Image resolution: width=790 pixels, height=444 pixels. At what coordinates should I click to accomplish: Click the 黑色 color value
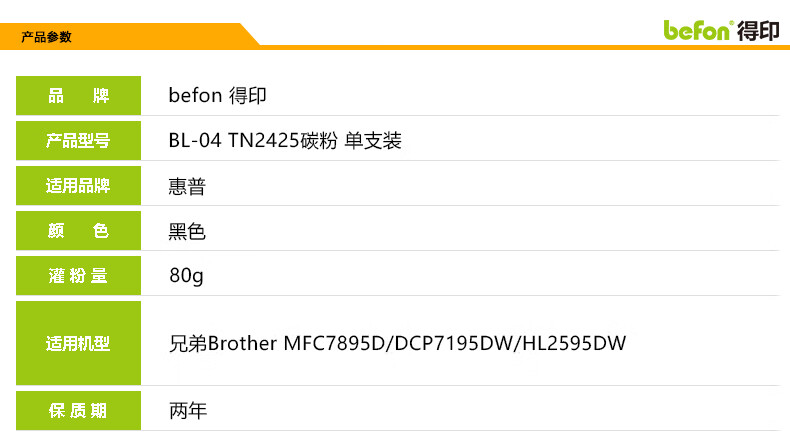click(187, 231)
